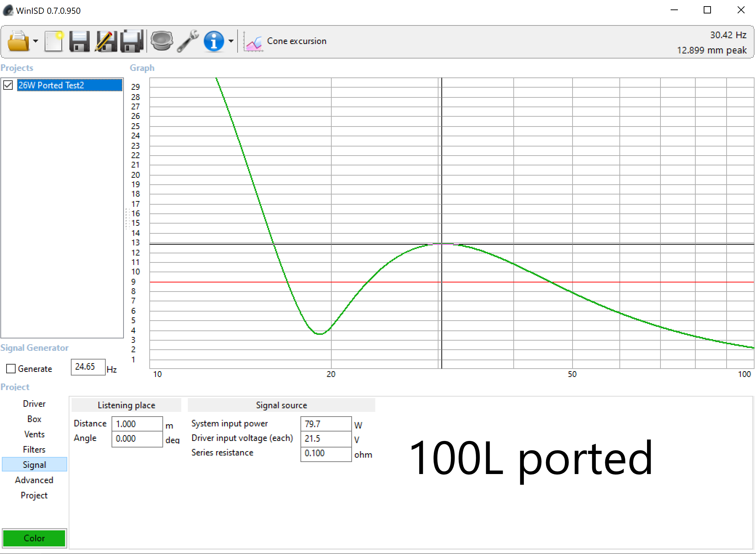Click the red Xmax limit line
This screenshot has width=756, height=554.
point(452,282)
